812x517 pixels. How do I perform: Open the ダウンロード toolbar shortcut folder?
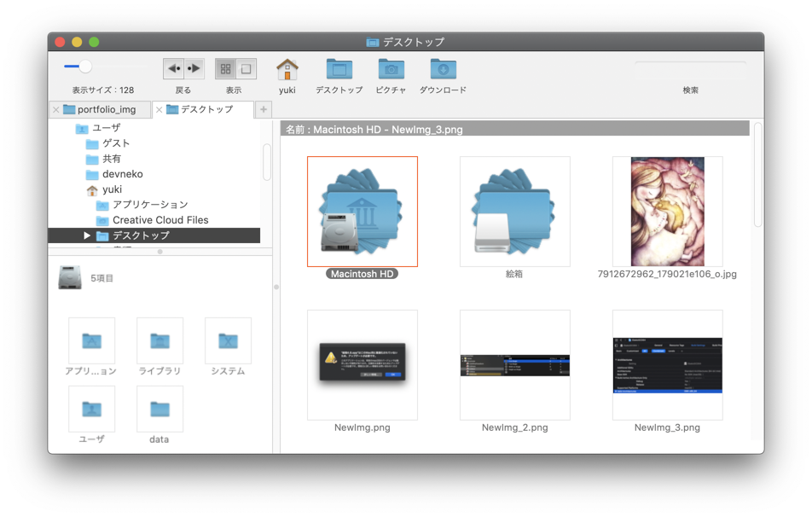pos(444,69)
